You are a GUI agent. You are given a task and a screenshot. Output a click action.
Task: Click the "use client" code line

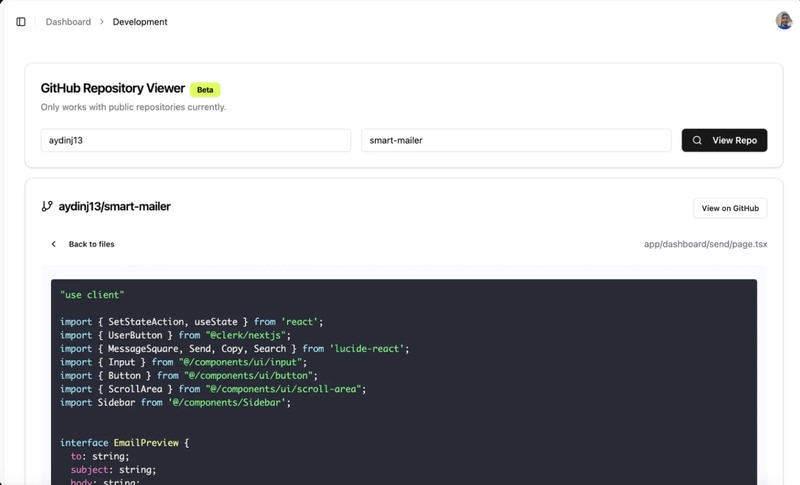click(x=92, y=295)
